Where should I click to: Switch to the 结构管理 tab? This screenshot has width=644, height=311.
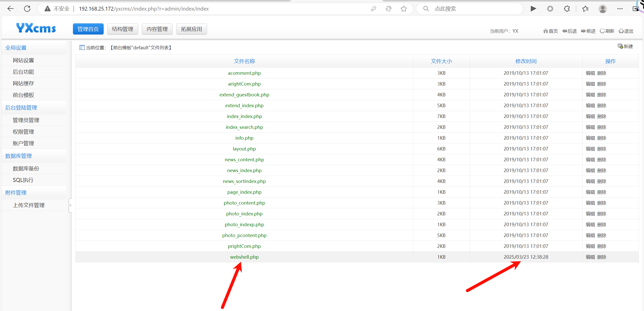point(123,29)
